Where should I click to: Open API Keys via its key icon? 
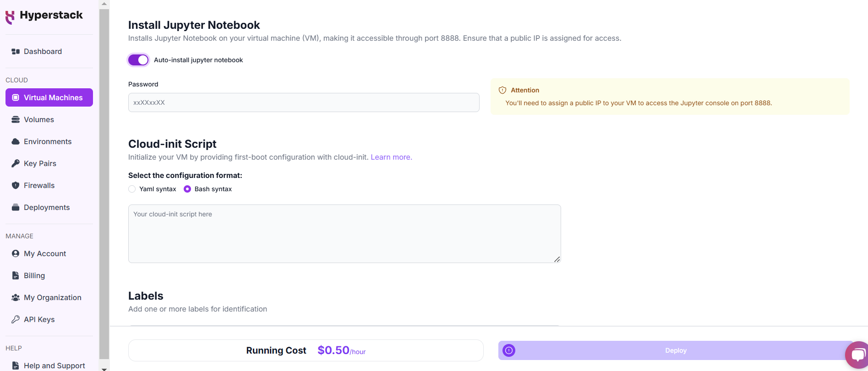15,319
